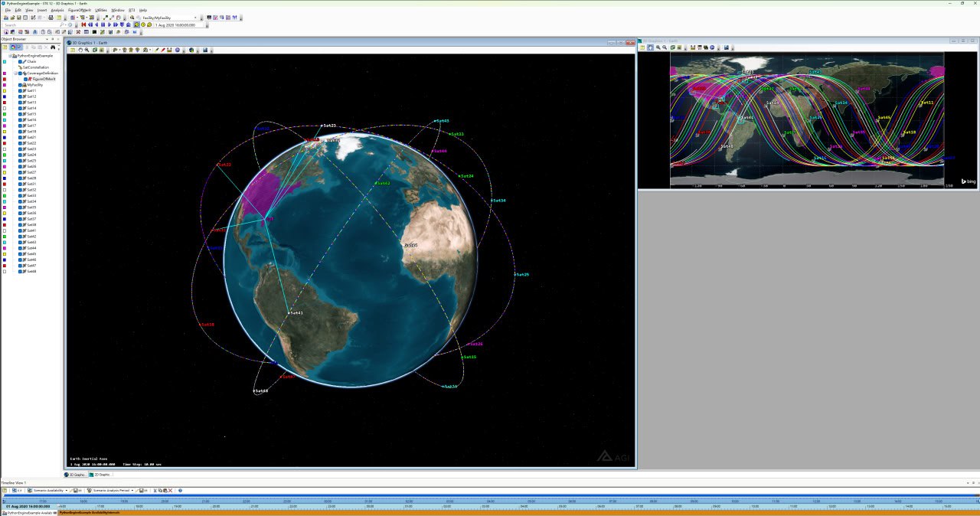Select the Zoom magnifier in 3D toolbar

87,50
